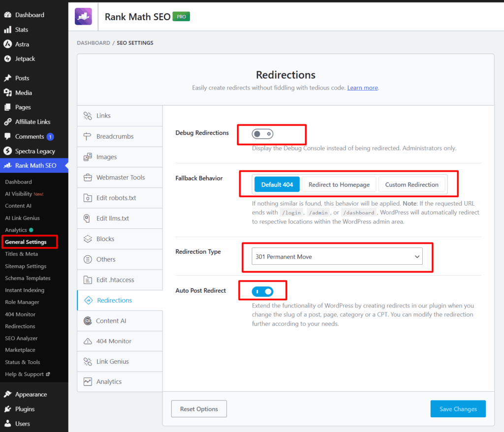The image size is (504, 432).
Task: Click the Links settings tab icon
Action: click(88, 116)
